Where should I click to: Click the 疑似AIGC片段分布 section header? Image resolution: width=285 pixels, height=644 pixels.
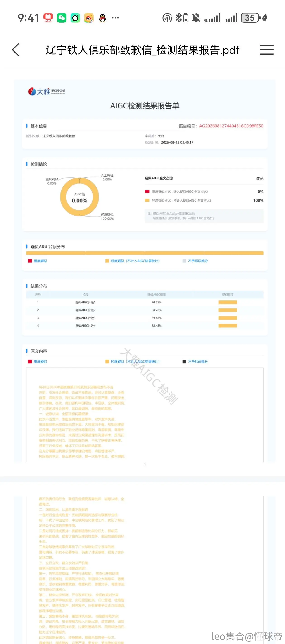pyautogui.click(x=47, y=247)
